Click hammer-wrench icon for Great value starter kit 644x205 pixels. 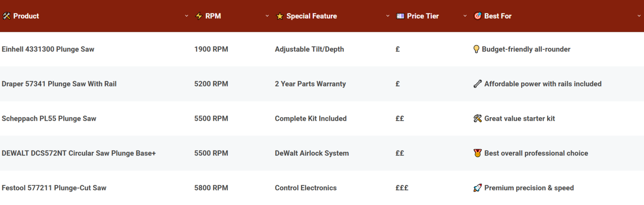477,119
